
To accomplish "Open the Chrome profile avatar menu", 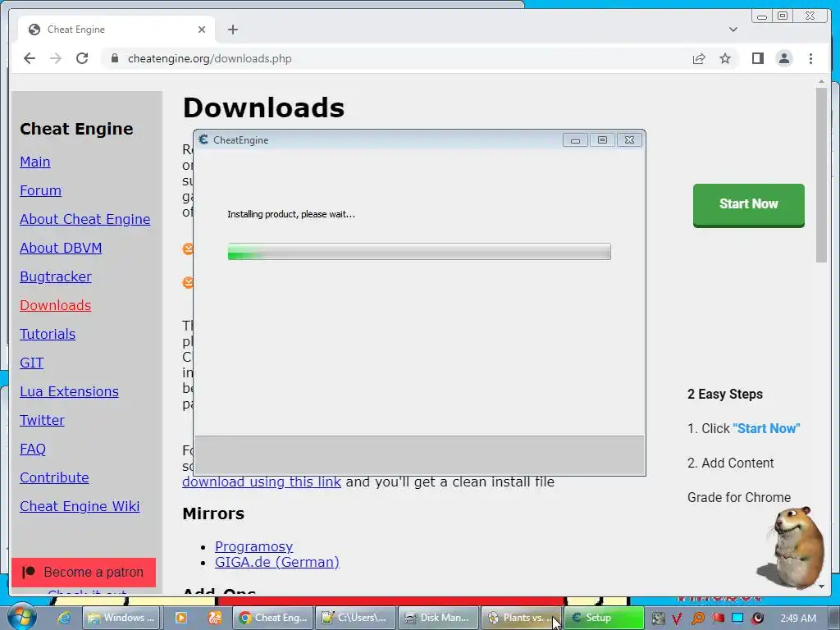I will [783, 58].
